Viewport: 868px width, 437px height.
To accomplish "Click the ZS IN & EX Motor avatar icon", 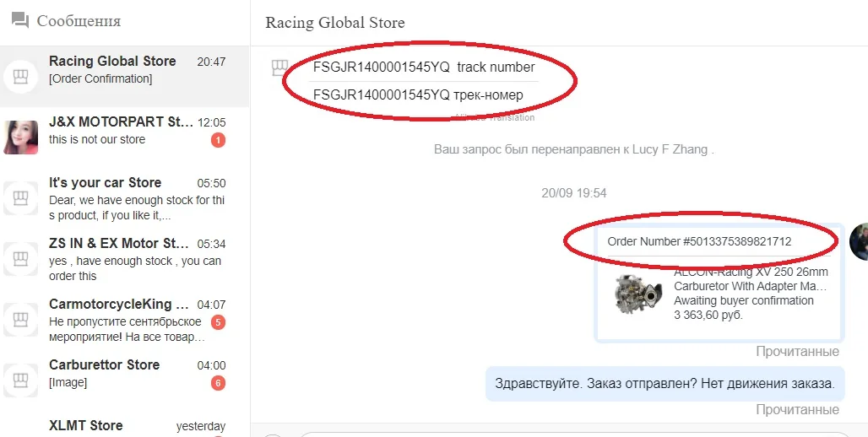I will (20, 259).
